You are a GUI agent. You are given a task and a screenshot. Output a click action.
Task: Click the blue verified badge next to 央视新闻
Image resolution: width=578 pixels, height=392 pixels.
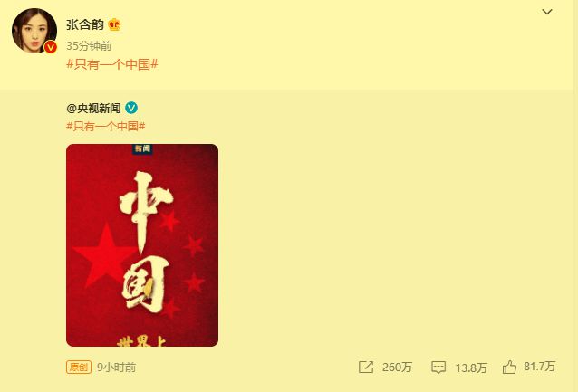(x=131, y=108)
